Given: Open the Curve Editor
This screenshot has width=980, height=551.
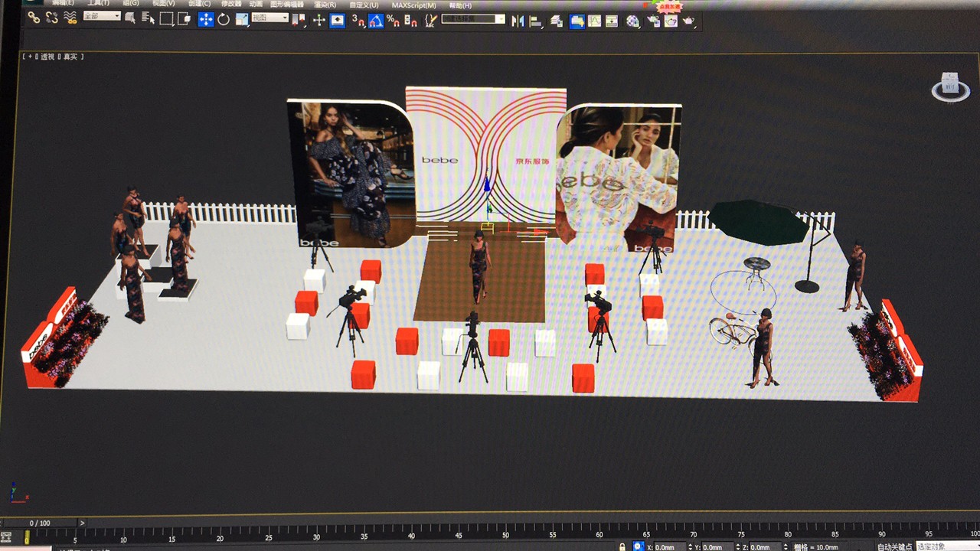Looking at the screenshot, I should tap(594, 21).
